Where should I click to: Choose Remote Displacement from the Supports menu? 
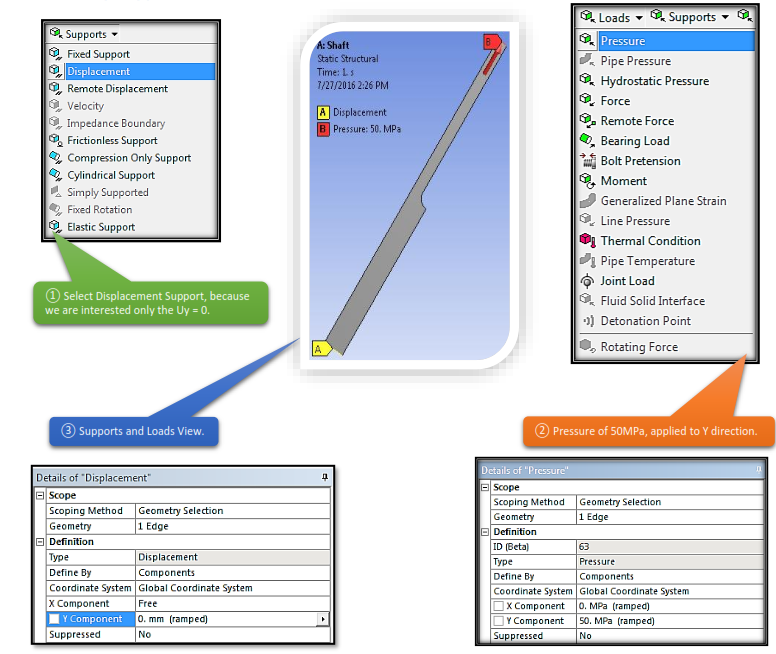click(x=117, y=89)
